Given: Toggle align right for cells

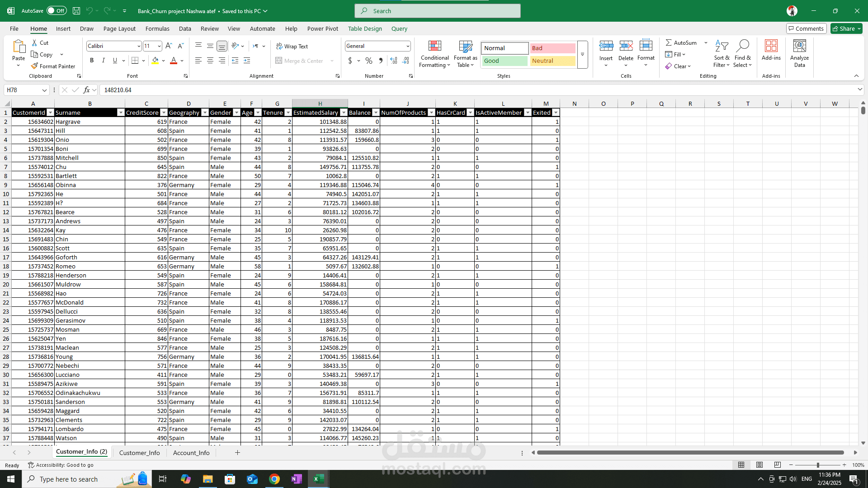Looking at the screenshot, I should 222,60.
